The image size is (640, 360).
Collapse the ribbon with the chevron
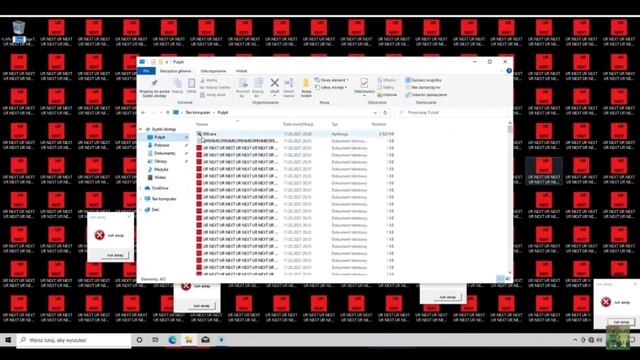(x=502, y=71)
